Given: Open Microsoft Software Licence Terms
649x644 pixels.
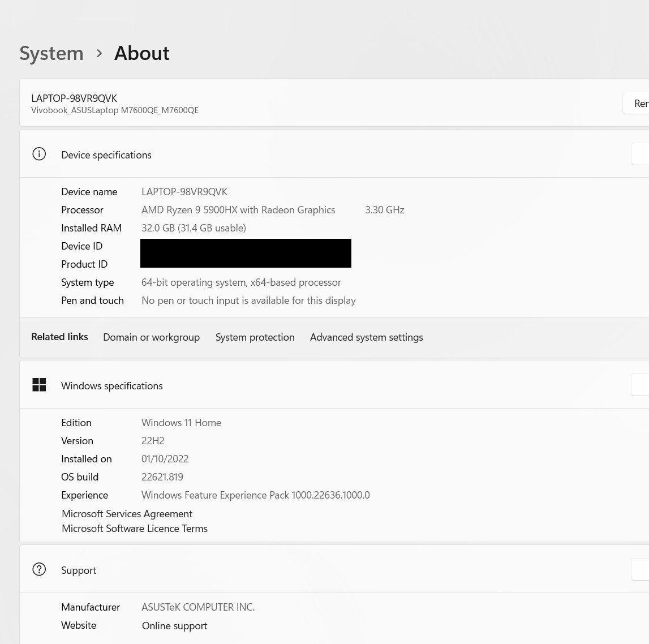Looking at the screenshot, I should point(135,529).
